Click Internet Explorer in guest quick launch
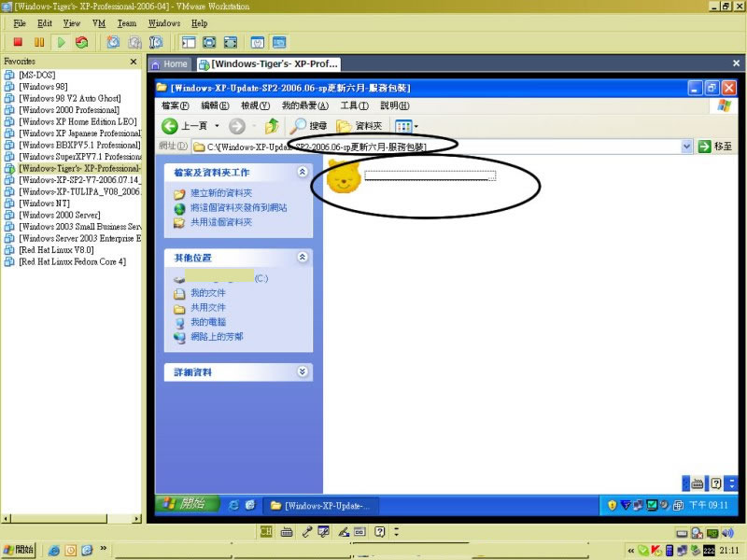Image resolution: width=747 pixels, height=560 pixels. click(233, 505)
